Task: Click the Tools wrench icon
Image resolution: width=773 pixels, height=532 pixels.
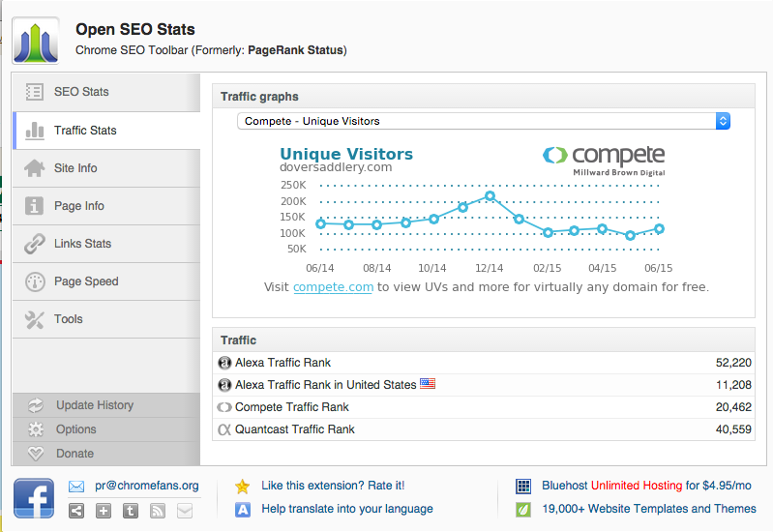Action: click(x=35, y=319)
